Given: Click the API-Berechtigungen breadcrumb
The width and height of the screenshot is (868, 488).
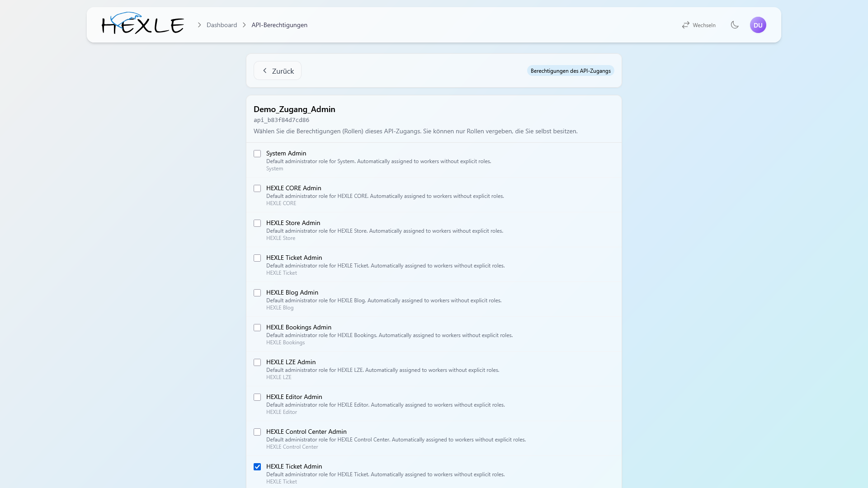Looking at the screenshot, I should tap(279, 25).
